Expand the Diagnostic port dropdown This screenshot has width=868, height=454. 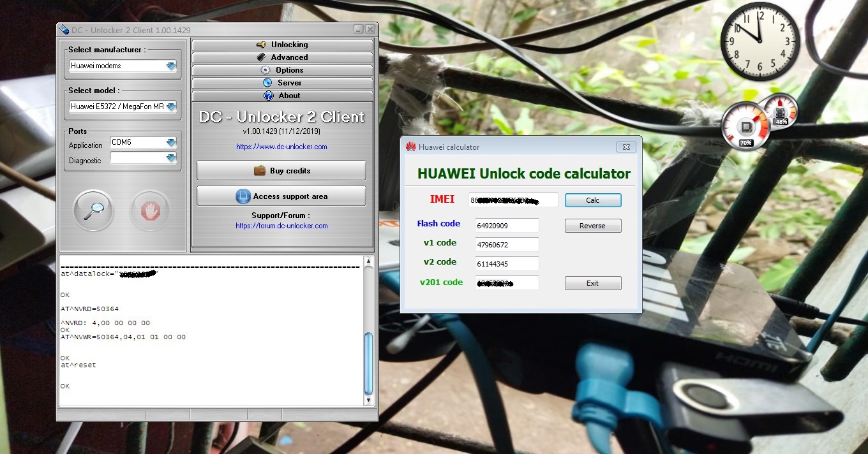point(170,157)
